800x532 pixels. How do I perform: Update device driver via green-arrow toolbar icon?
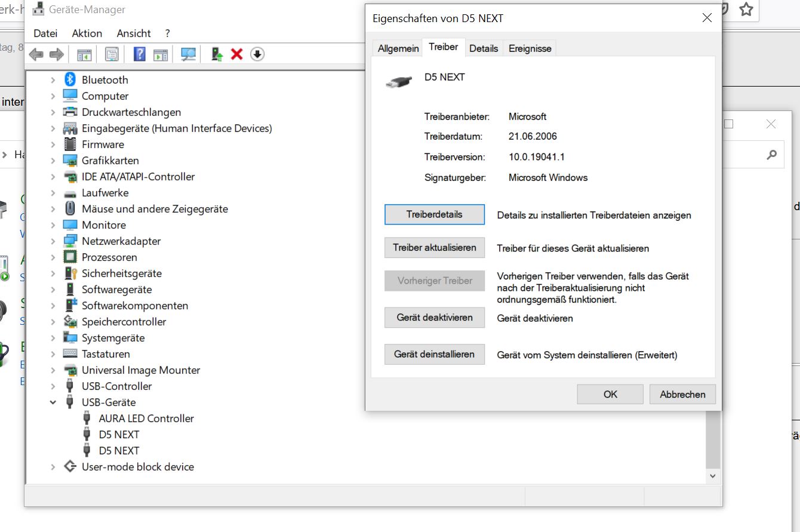click(x=217, y=54)
